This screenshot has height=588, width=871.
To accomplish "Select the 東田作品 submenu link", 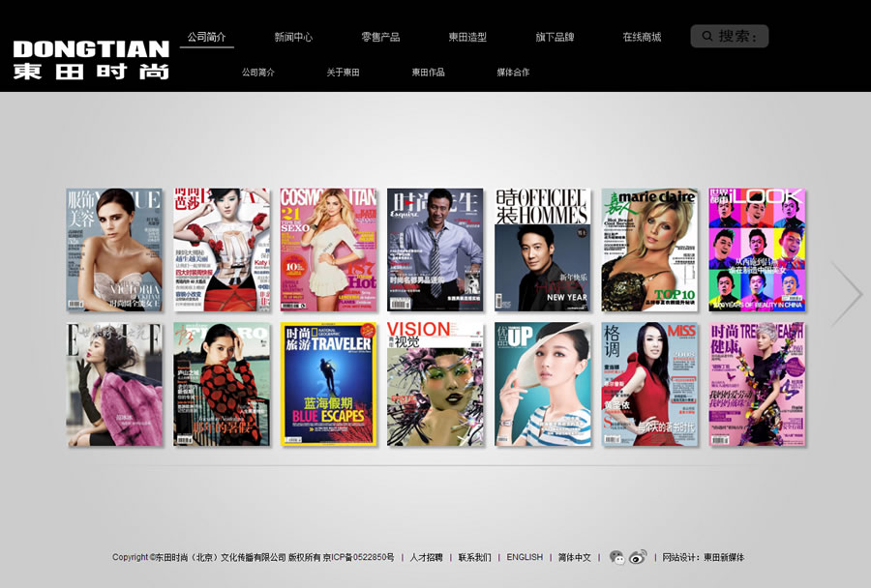I will (428, 73).
